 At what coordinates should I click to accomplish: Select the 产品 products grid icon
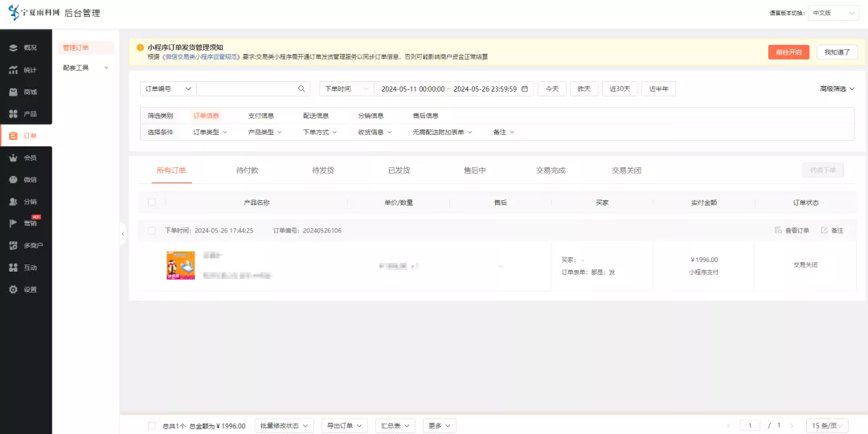[14, 114]
